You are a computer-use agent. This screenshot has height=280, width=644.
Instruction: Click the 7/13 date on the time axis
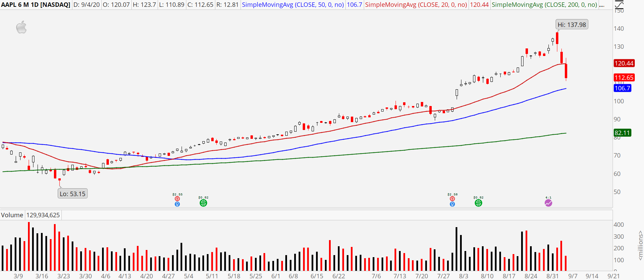click(x=400, y=276)
